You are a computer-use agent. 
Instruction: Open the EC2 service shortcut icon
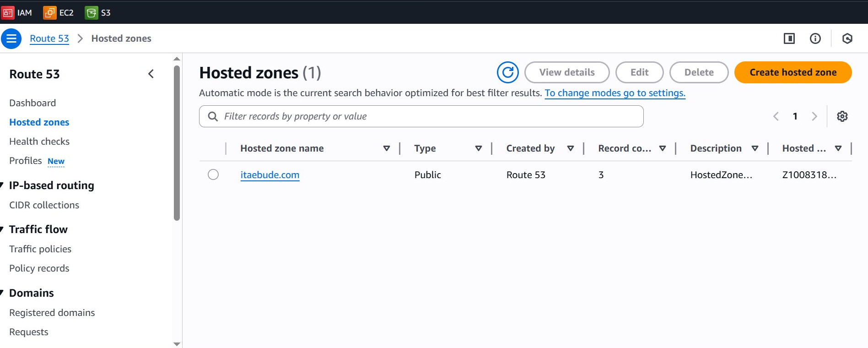click(x=50, y=13)
